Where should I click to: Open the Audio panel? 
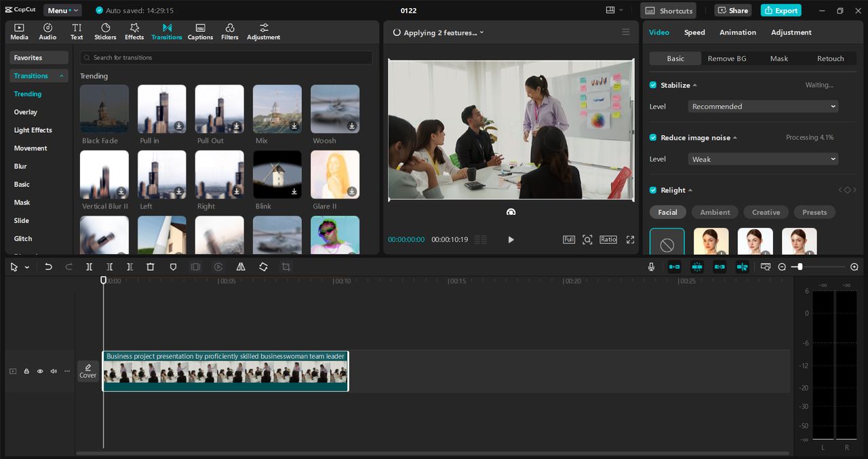coord(47,32)
